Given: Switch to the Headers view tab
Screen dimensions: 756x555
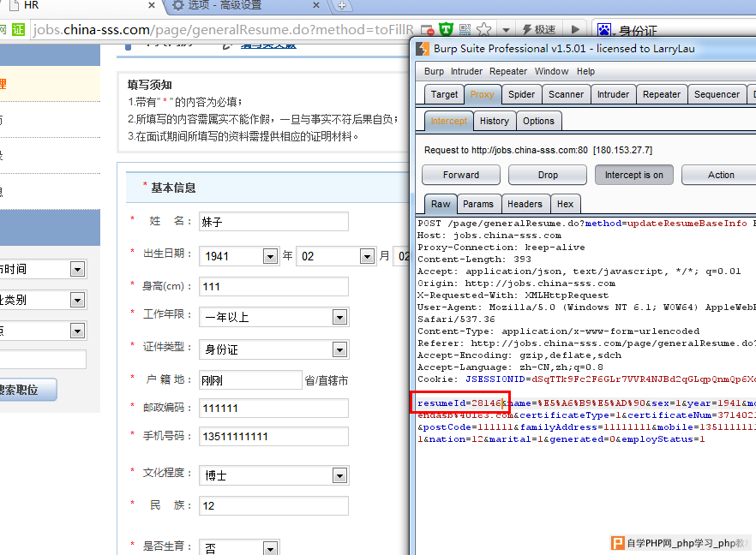Looking at the screenshot, I should [x=525, y=204].
